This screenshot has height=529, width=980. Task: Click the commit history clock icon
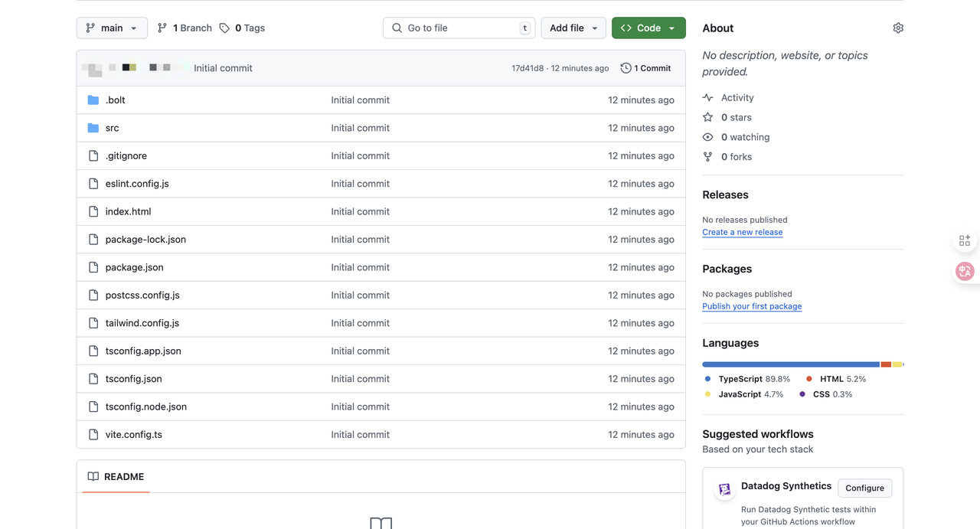click(x=626, y=68)
